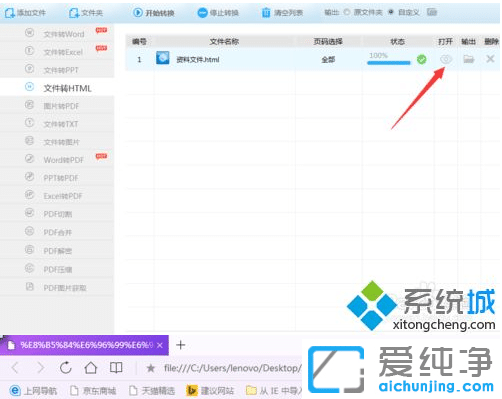Select 文件转Excel in the sidebar
This screenshot has height=399, width=502.
(x=57, y=52)
